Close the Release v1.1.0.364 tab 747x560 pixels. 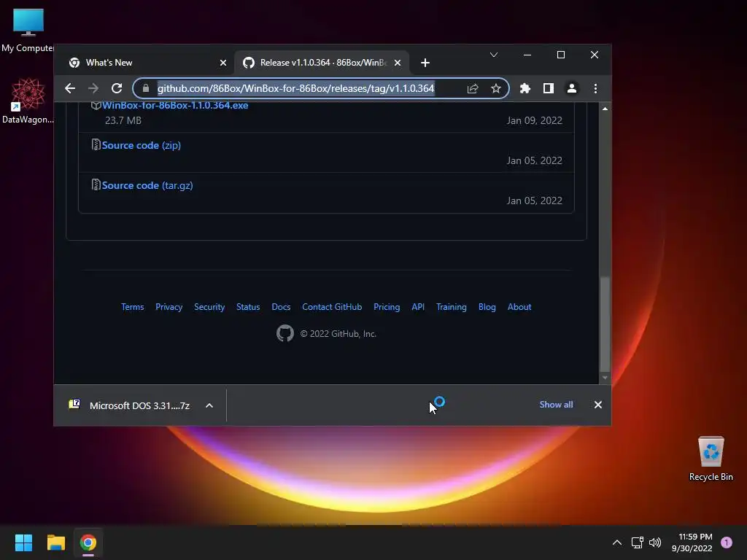[x=398, y=63]
